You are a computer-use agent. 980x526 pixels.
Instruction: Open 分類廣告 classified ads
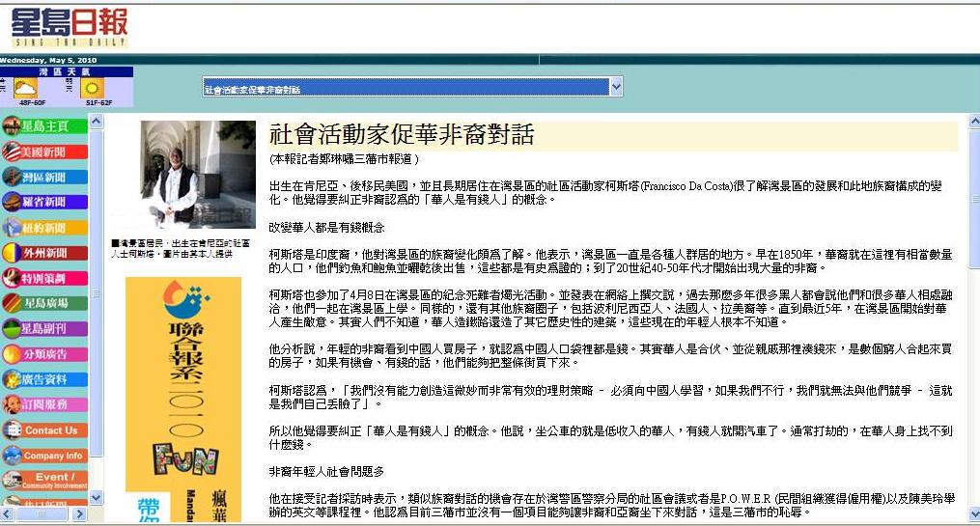[44, 354]
